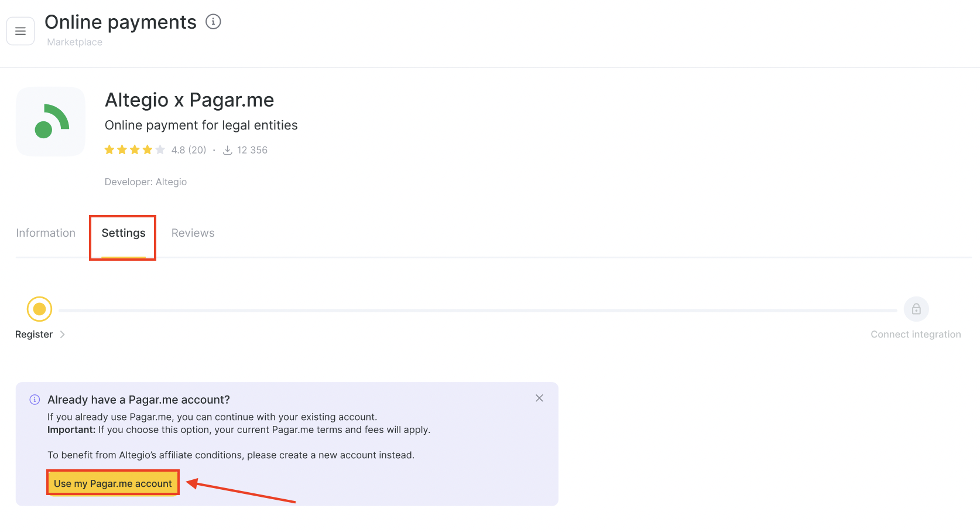Click the star rating row
Image resolution: width=980 pixels, height=532 pixels.
pyautogui.click(x=135, y=150)
